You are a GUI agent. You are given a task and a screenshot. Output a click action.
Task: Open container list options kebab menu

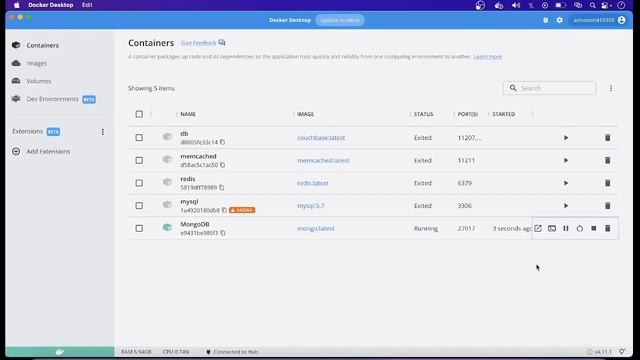coord(611,88)
